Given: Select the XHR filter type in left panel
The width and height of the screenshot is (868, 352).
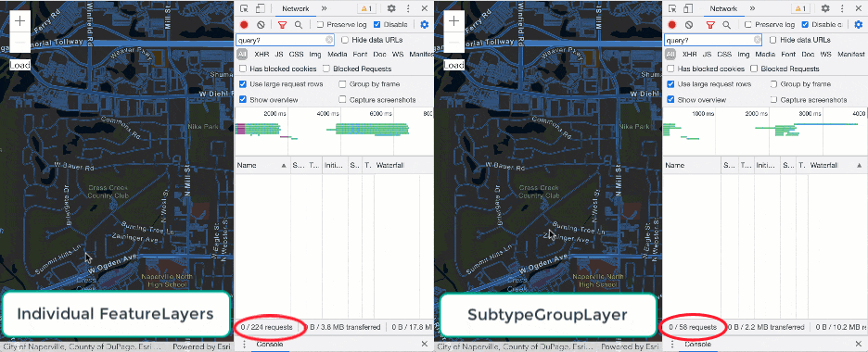Looking at the screenshot, I should (262, 54).
